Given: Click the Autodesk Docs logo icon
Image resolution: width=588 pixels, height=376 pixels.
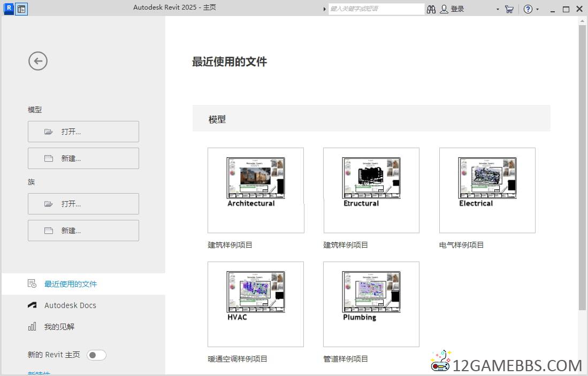Looking at the screenshot, I should point(32,305).
